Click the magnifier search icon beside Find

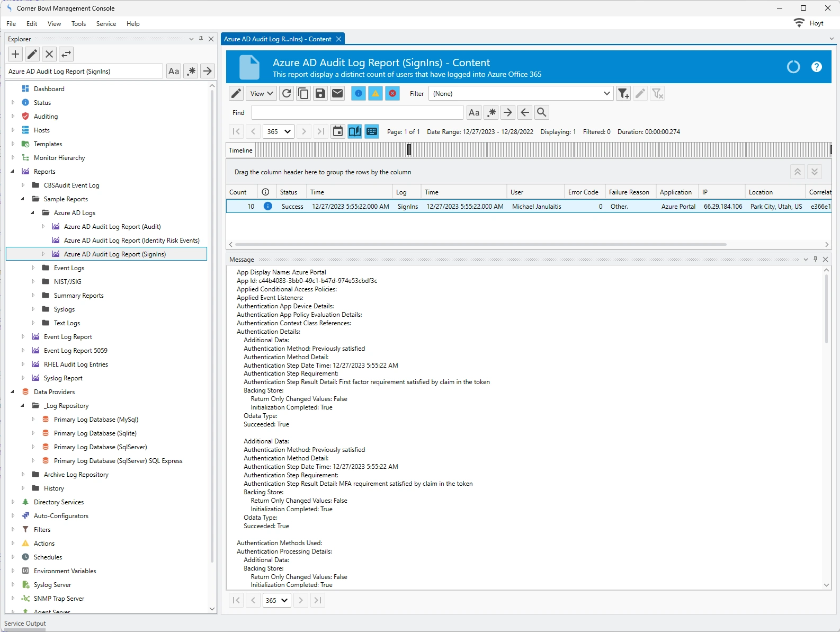pyautogui.click(x=541, y=112)
